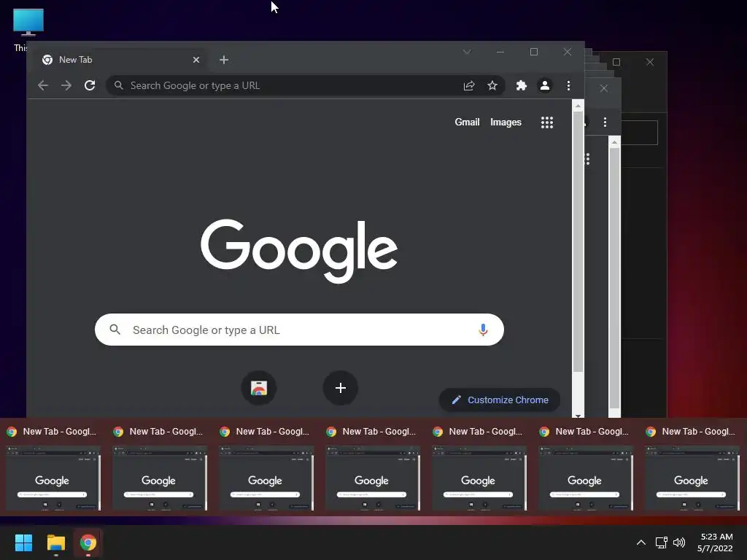Reload the New Tab page
The image size is (747, 560).
(90, 86)
